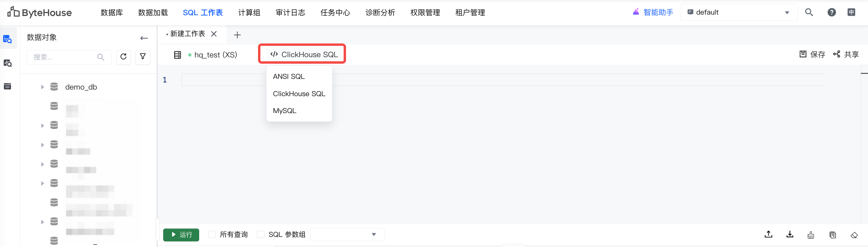Run the query with 运行
The image size is (868, 247).
[x=181, y=235]
